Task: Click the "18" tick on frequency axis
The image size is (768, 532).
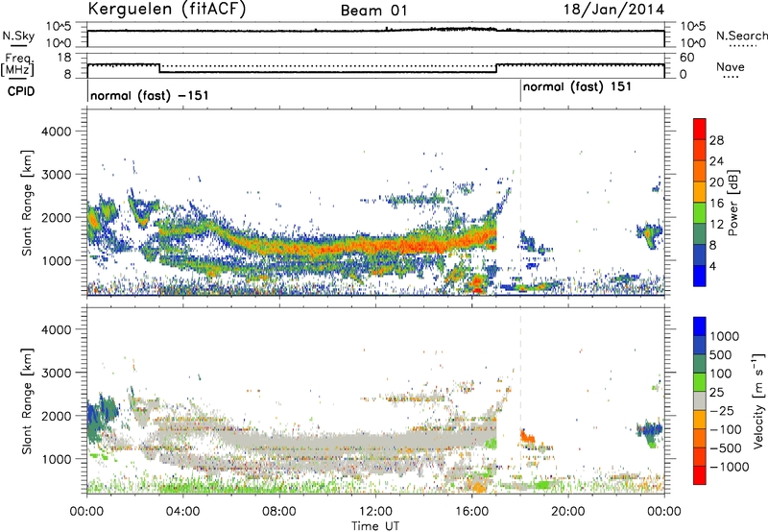Action: click(64, 58)
